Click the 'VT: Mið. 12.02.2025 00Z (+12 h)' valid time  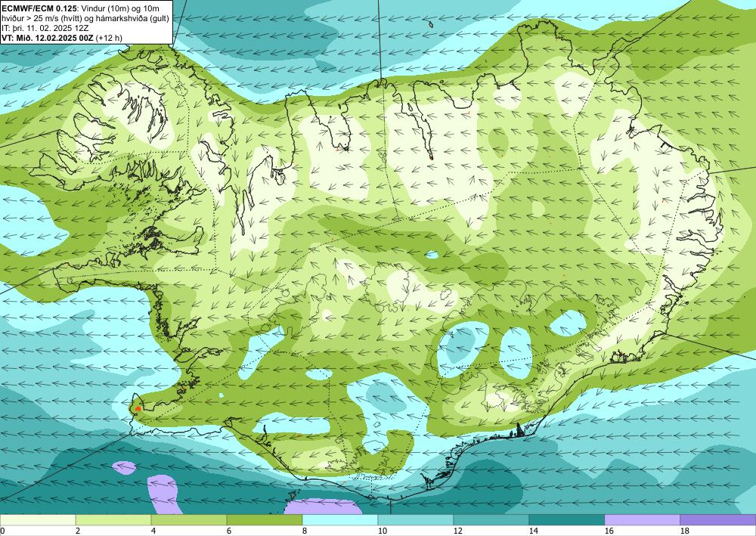coord(62,38)
